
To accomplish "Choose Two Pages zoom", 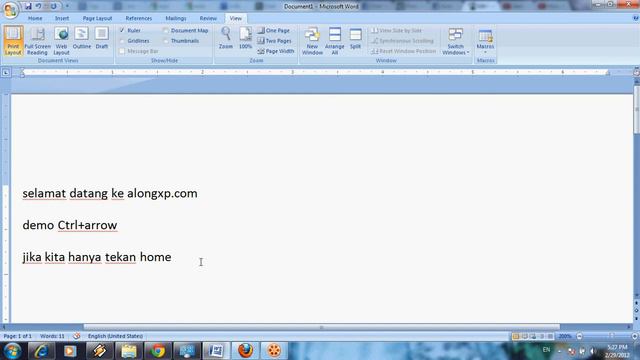I will 274,41.
